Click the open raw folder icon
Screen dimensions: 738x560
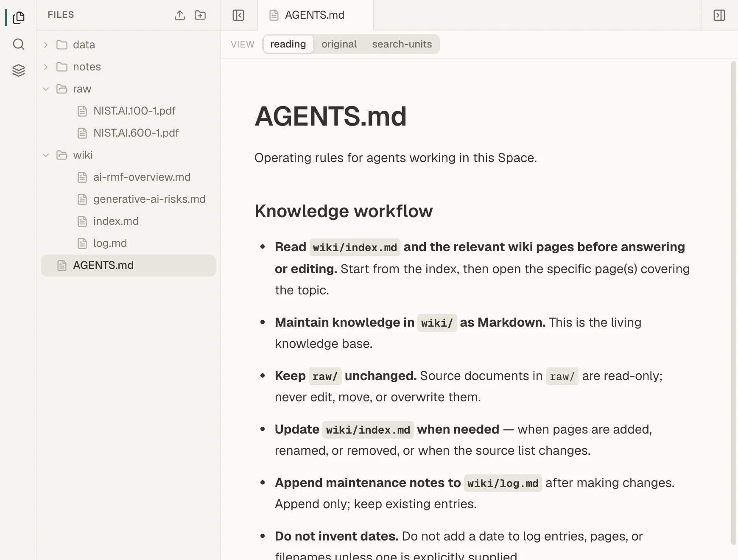[x=62, y=89]
